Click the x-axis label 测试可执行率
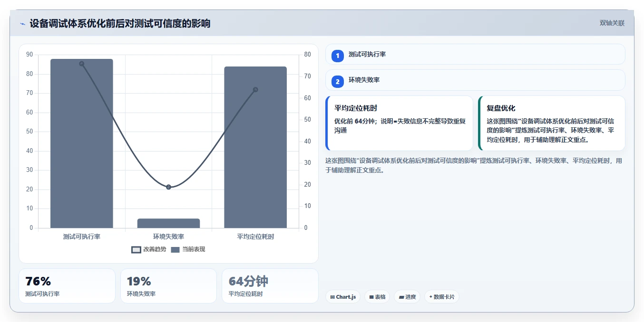 point(82,237)
